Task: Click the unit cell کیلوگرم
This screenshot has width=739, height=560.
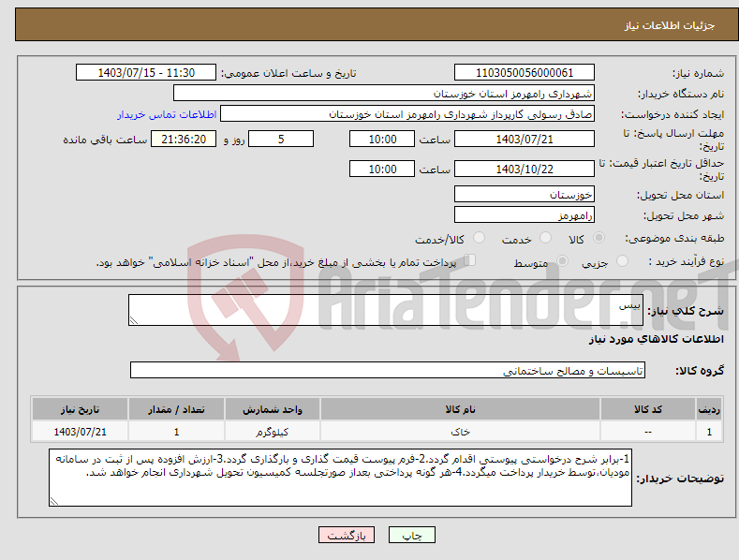Action: click(x=273, y=432)
